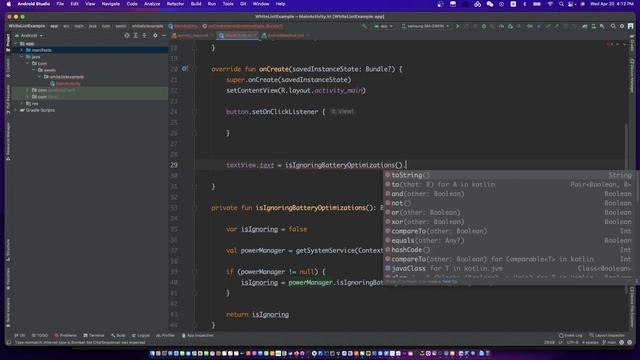Open the Problems tool window
The image size is (640, 360).
(65, 336)
